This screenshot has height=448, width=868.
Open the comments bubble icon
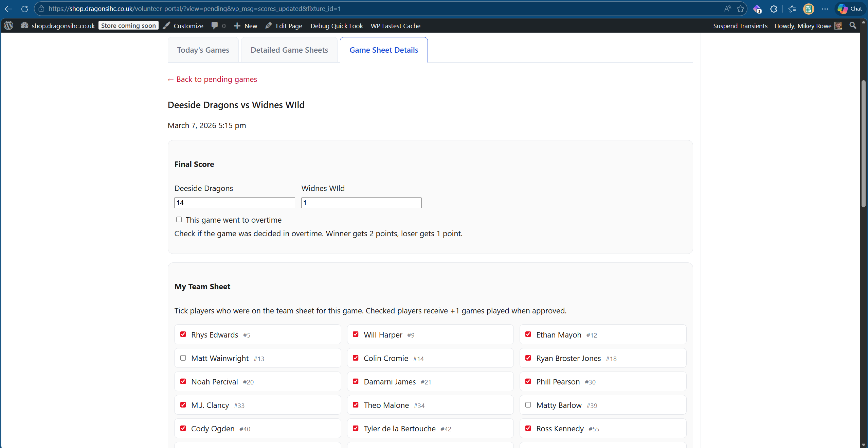[x=215, y=26]
